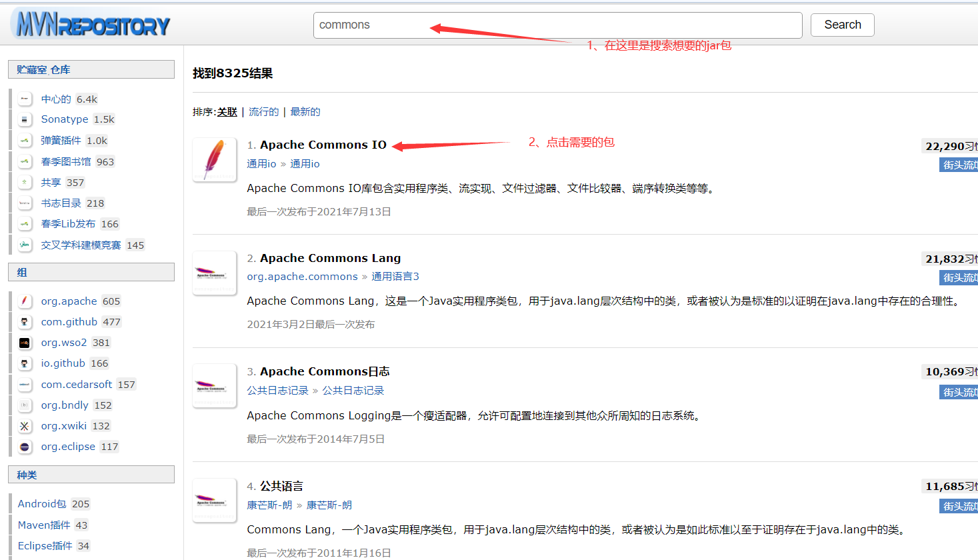
Task: Filter by Android包 category
Action: 42,504
